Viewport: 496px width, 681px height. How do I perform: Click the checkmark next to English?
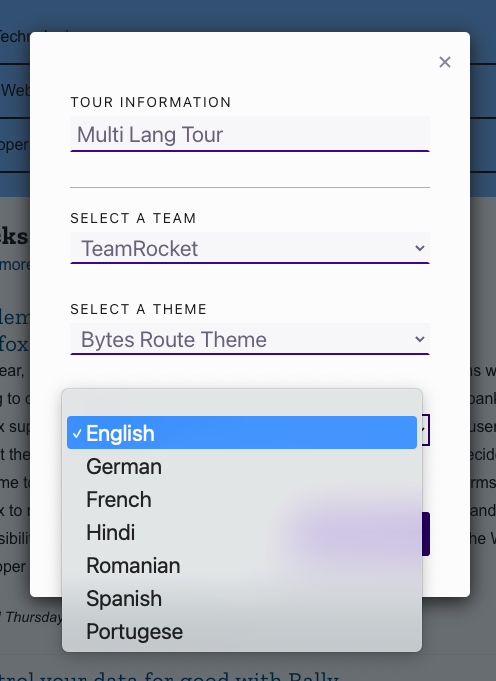tap(77, 433)
